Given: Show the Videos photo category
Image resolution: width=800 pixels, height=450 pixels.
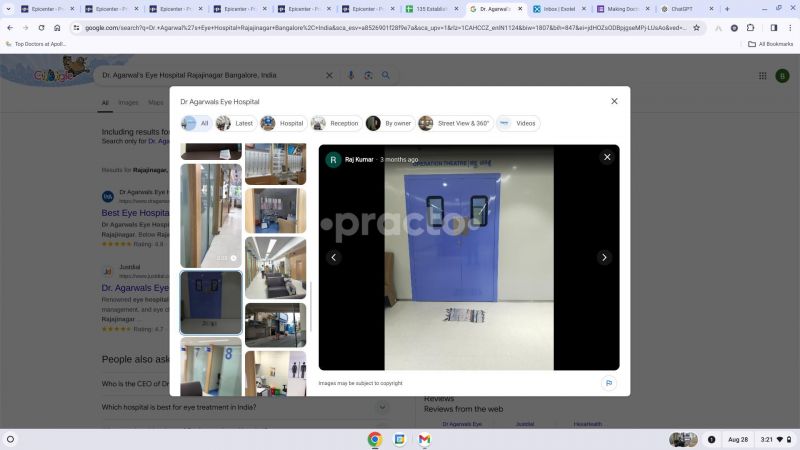Looking at the screenshot, I should [x=518, y=123].
